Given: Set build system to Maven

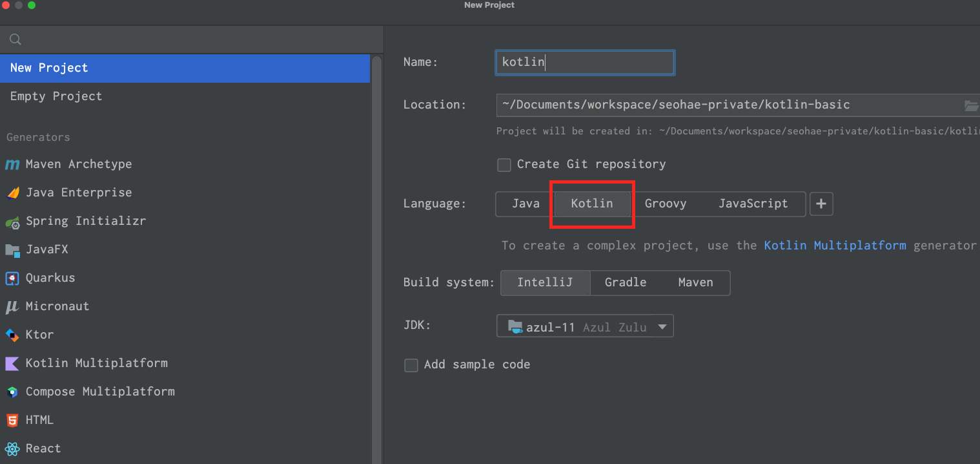Looking at the screenshot, I should [x=695, y=282].
